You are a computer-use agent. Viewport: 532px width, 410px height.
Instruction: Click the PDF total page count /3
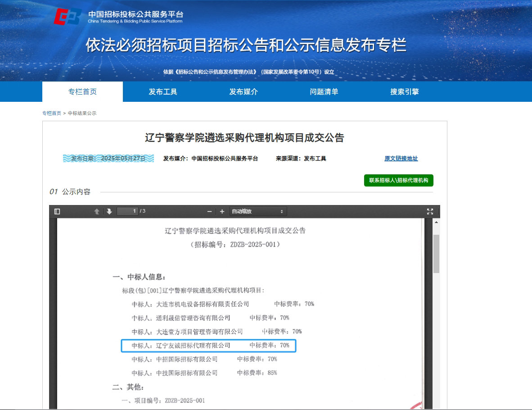point(143,211)
